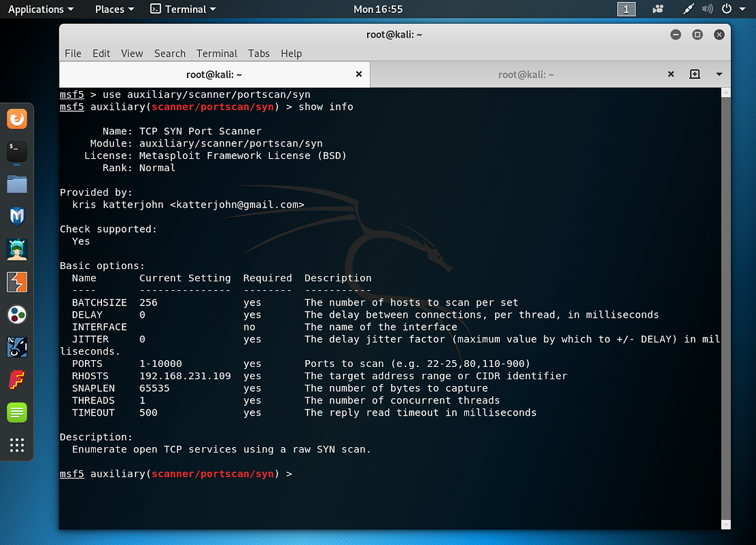Screen dimensions: 756x545
Task: Launch Metasploit Framework from the dock
Action: pos(16,218)
